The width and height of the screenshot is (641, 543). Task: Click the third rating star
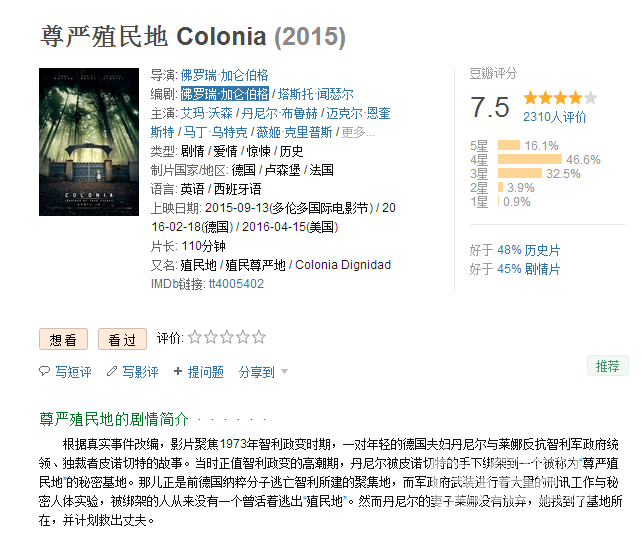(x=227, y=338)
